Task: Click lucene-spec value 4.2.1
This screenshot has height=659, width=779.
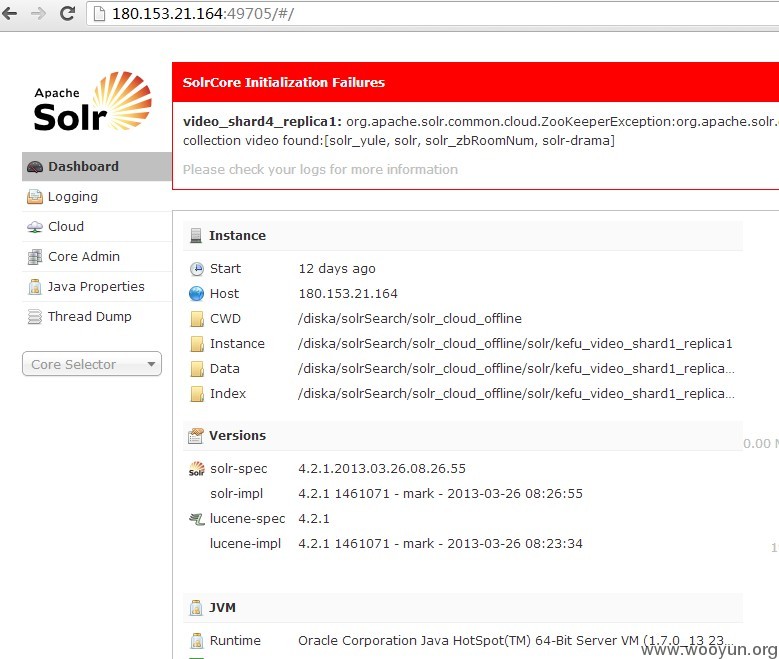Action: click(313, 519)
